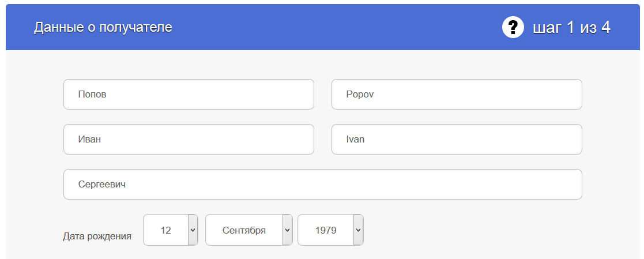Viewport: 644px width, 259px height.
Task: Expand the year selector arrow
Action: [x=358, y=230]
